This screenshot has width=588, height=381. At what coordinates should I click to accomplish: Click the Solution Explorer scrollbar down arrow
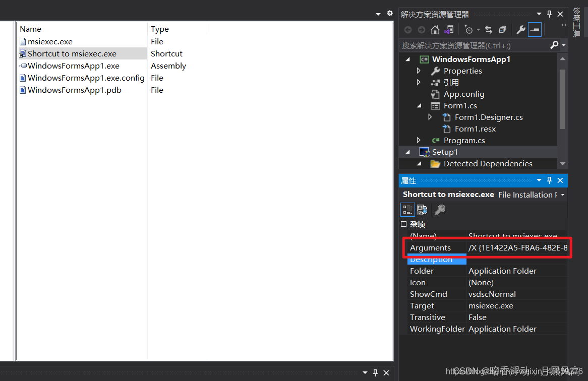[x=562, y=164]
